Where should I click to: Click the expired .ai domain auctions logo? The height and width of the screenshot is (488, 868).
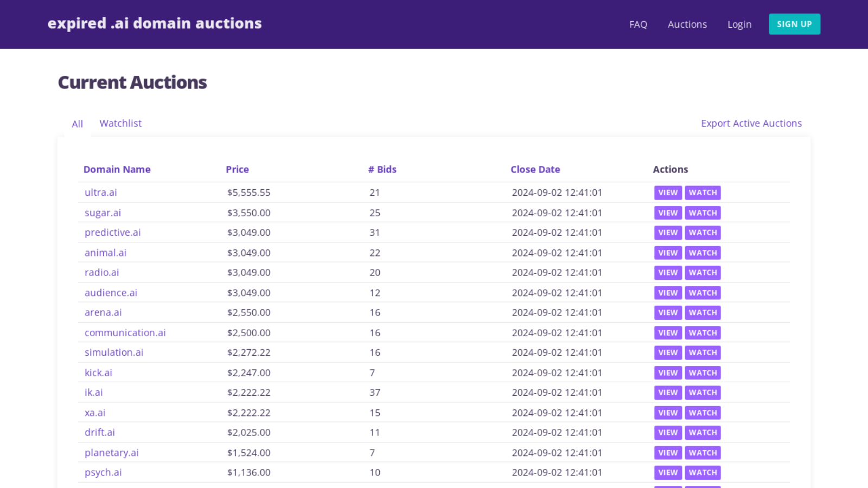155,23
